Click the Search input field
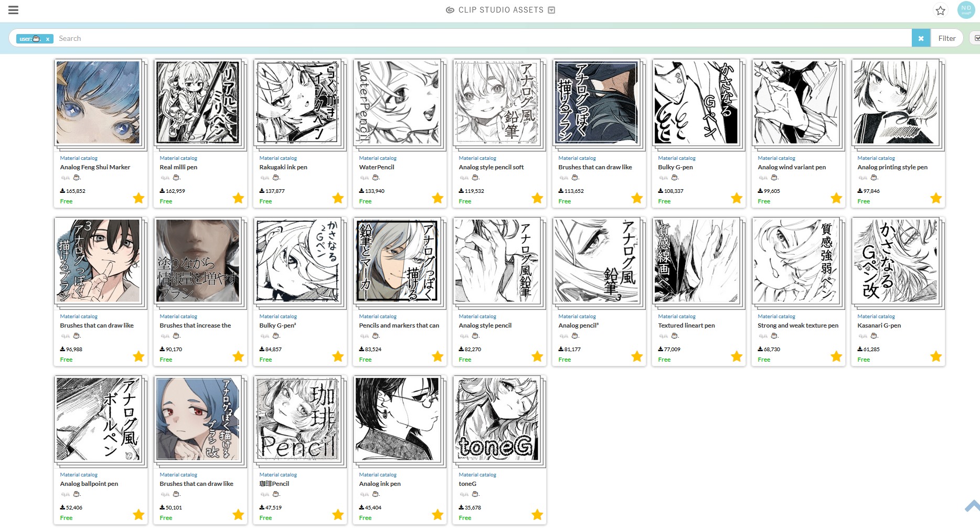980x532 pixels. click(483, 38)
